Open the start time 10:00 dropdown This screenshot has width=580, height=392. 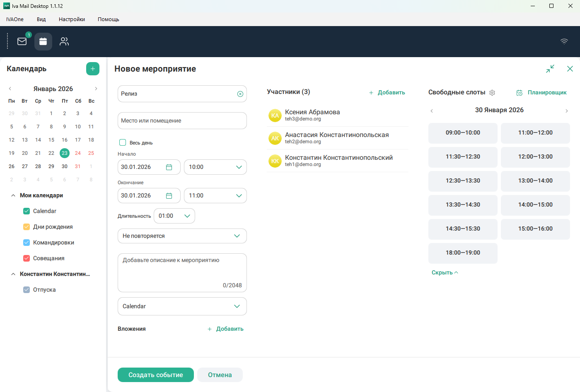pyautogui.click(x=215, y=167)
